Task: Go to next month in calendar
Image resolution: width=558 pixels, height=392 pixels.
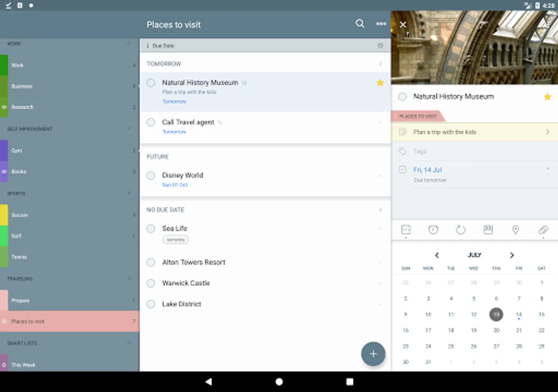Action: [x=512, y=255]
